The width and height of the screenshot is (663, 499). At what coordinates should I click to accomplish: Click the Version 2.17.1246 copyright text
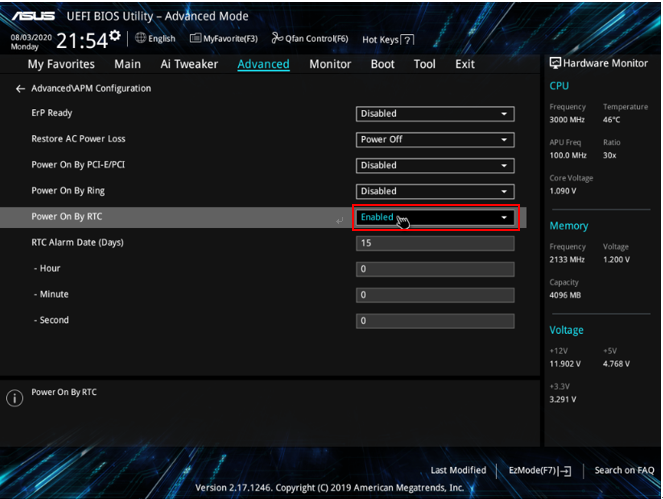[329, 488]
